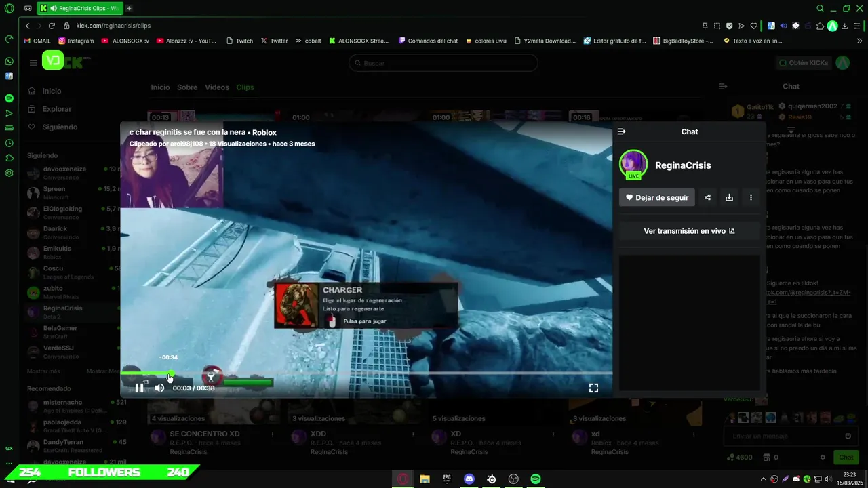Click the pinboard pin icon in address bar
Screen dimensions: 868x488
[x=705, y=26]
